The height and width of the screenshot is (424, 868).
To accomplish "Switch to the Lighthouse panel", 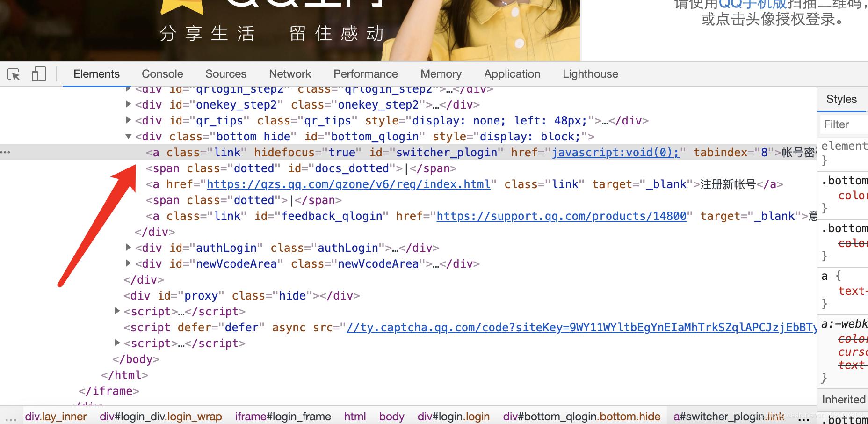I will tap(590, 73).
